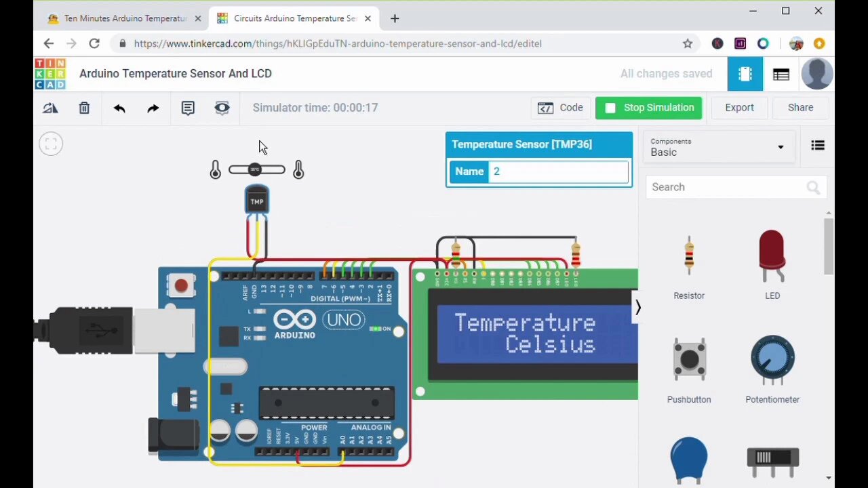Click the Simulator time readout
Image resolution: width=868 pixels, height=488 pixels.
click(315, 108)
